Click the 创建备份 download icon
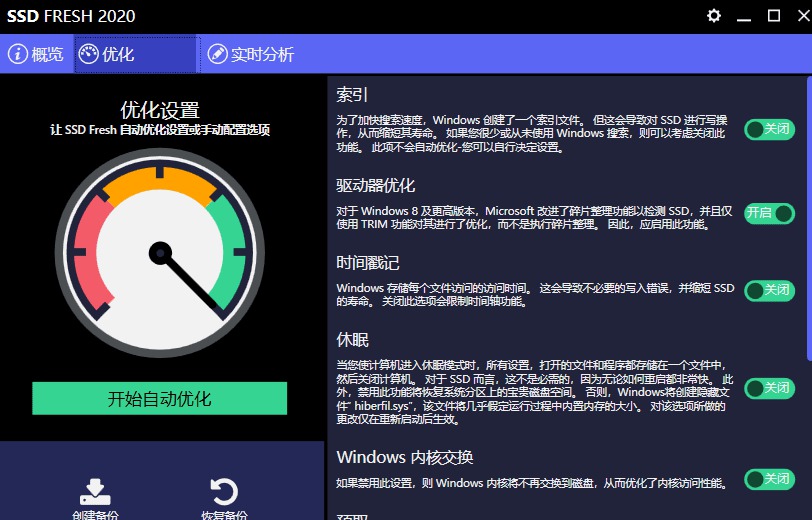The width and height of the screenshot is (812, 520). coord(95,492)
